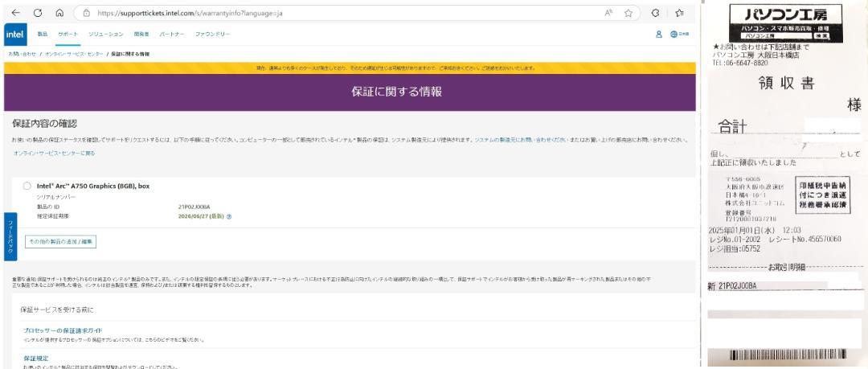Click the 印紙税申告納付 stamp box on receipt

tap(823, 195)
